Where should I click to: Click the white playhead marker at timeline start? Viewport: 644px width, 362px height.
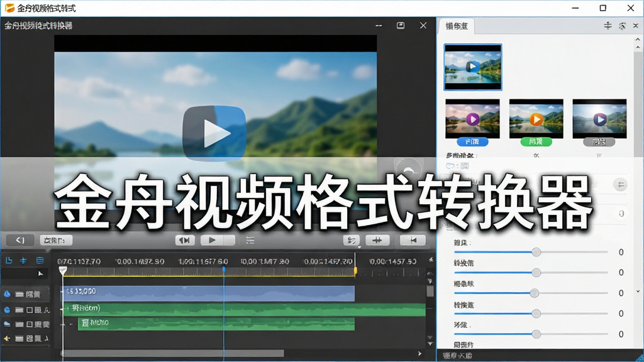coord(63,270)
